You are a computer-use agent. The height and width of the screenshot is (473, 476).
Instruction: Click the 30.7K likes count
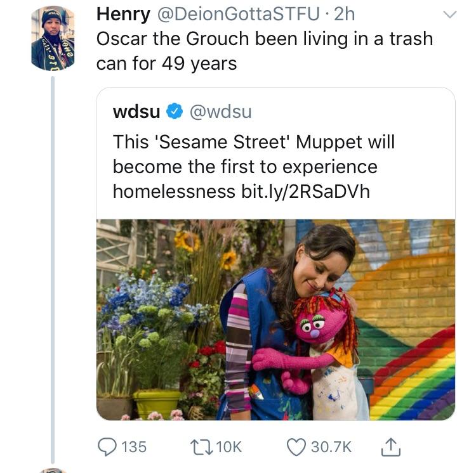tap(331, 446)
